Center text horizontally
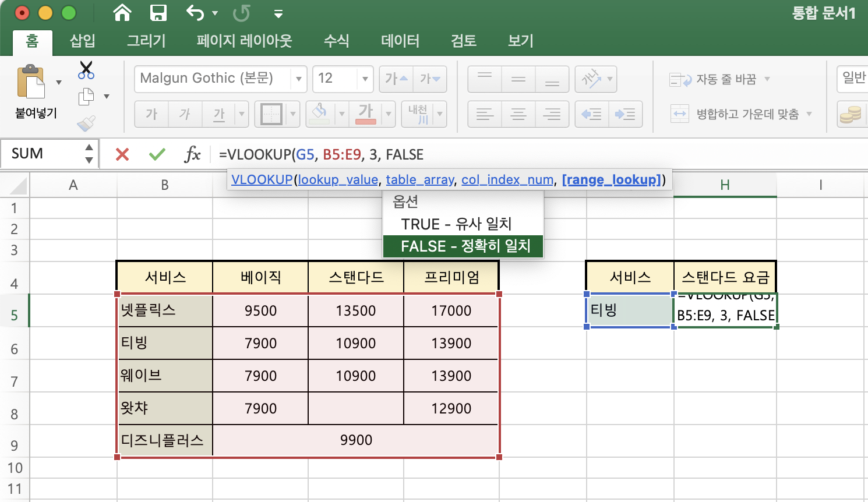868x502 pixels. 518,114
